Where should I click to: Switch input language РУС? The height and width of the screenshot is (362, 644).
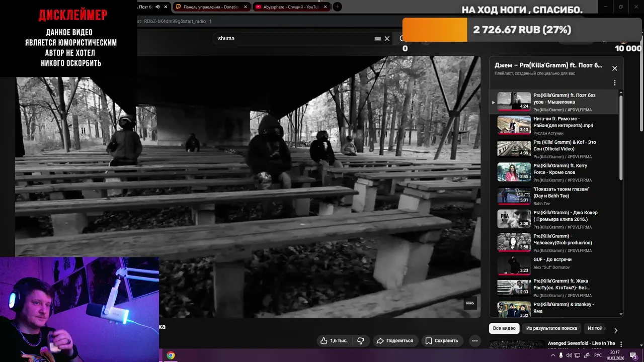598,355
